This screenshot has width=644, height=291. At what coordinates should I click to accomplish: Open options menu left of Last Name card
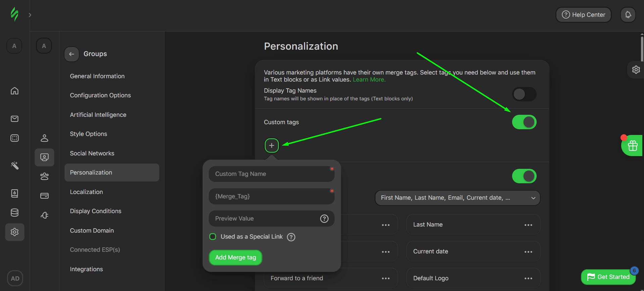tap(386, 225)
